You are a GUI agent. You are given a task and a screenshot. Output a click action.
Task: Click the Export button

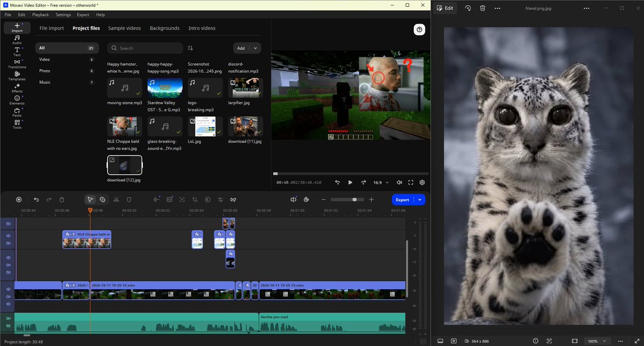402,200
